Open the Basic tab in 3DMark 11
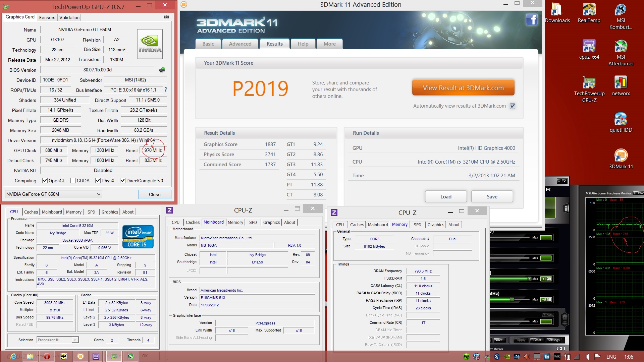Image resolution: width=644 pixels, height=362 pixels. 208,44
